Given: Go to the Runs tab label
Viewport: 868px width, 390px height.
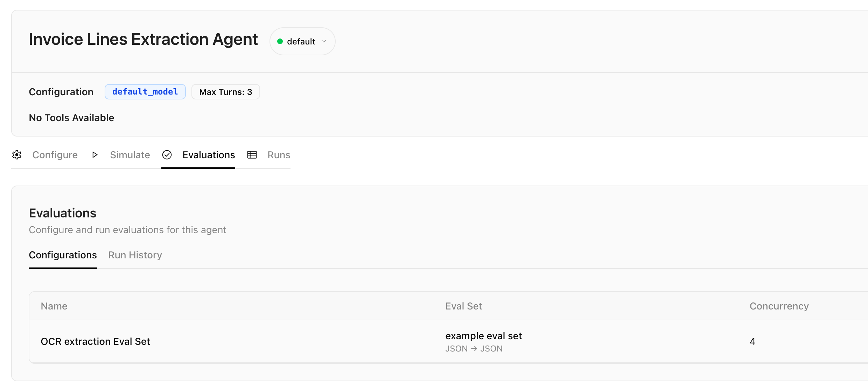Looking at the screenshot, I should 279,155.
